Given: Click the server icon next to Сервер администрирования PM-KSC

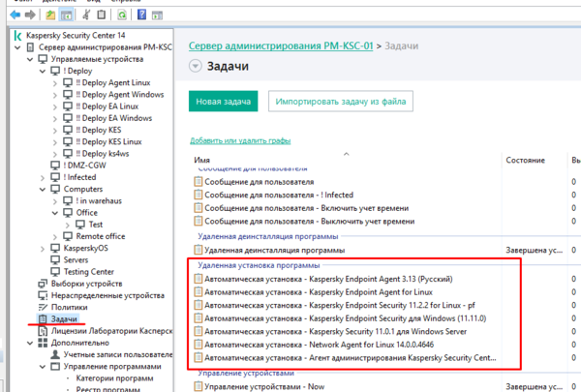Looking at the screenshot, I should [30, 47].
